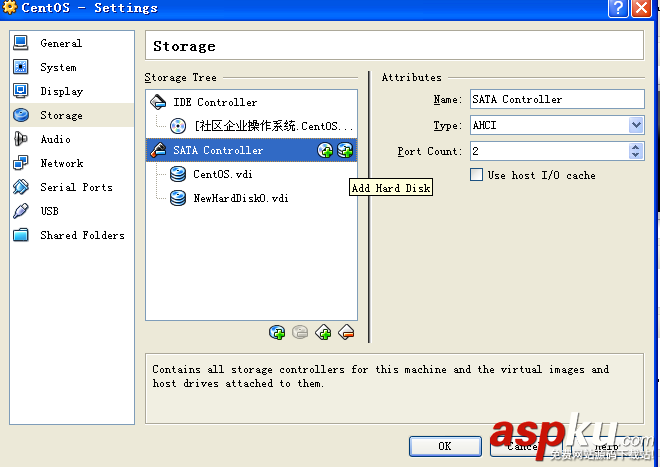The height and width of the screenshot is (467, 660).
Task: Open Serial Ports settings
Action: [72, 187]
